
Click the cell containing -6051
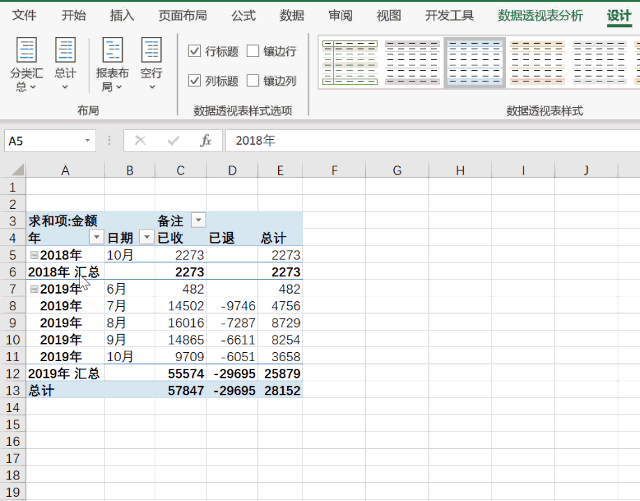pyautogui.click(x=232, y=356)
